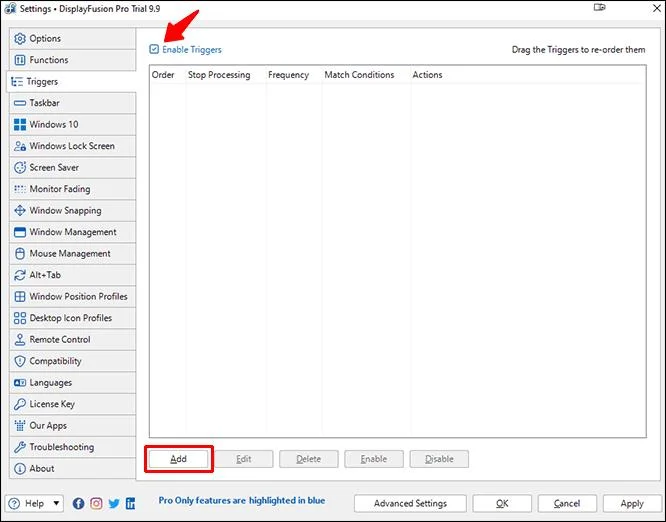Click the Our Apps icon

(20, 426)
